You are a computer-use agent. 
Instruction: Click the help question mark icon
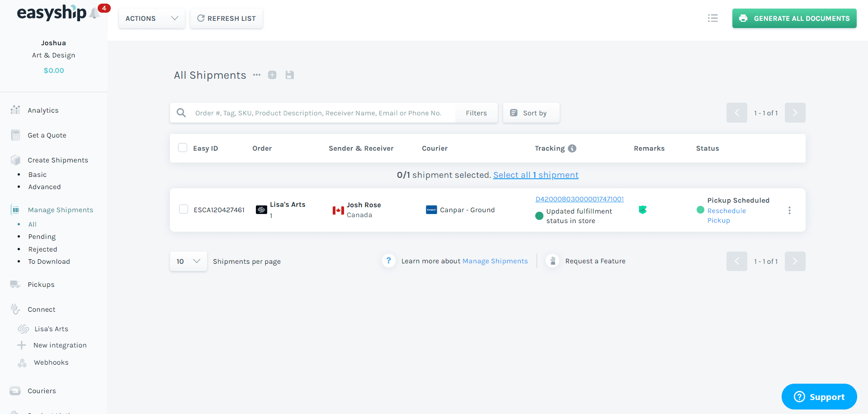(389, 261)
